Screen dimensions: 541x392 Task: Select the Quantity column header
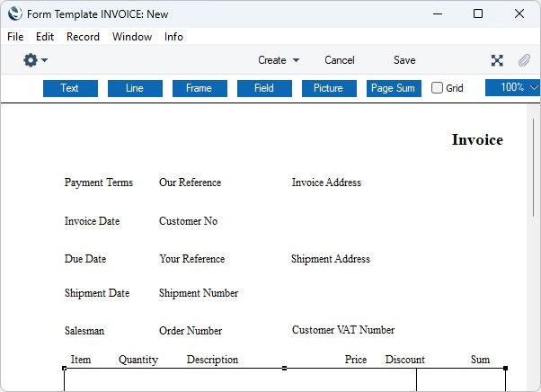(x=138, y=360)
